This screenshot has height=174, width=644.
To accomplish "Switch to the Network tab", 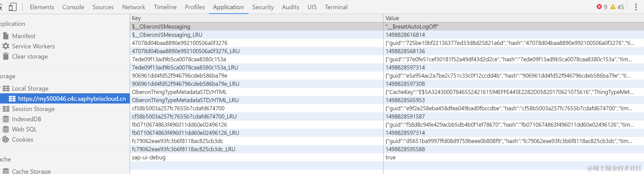I will pos(134,7).
